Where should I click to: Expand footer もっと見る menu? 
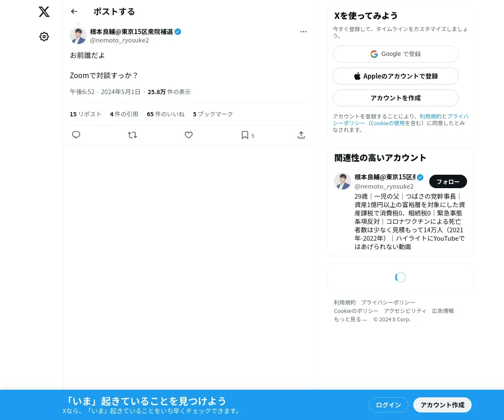351,319
